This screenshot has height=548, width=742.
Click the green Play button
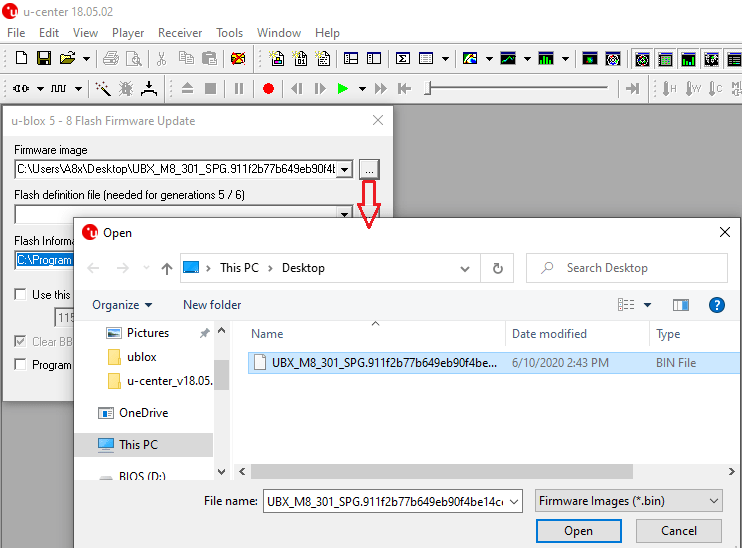343,88
